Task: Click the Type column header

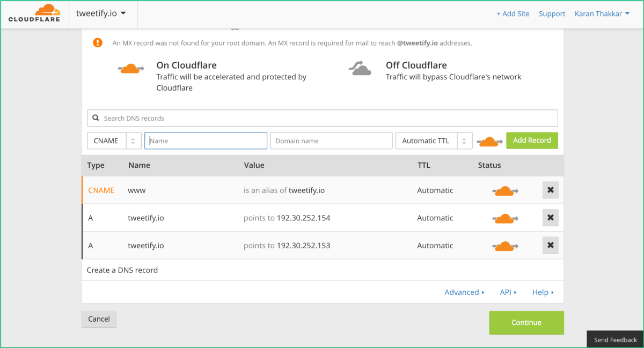Action: (96, 165)
